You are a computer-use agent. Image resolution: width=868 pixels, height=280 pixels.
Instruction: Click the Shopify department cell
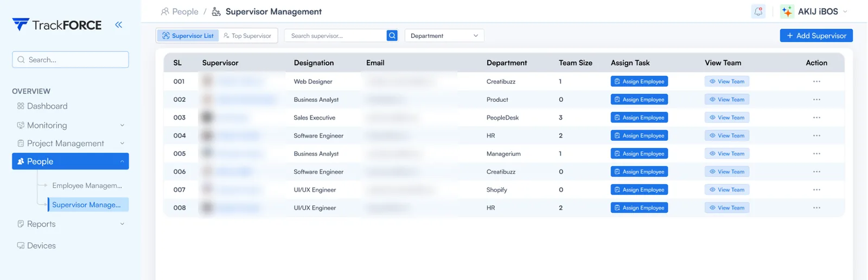497,190
